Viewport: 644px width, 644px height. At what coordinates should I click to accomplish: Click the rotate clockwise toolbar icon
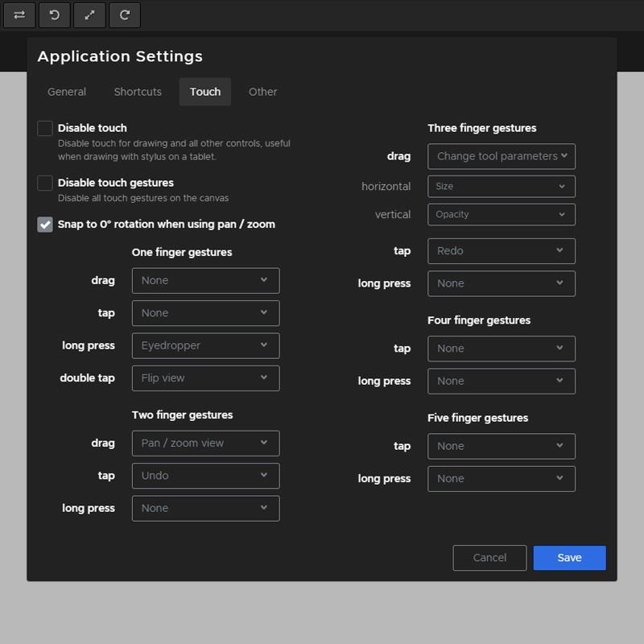pyautogui.click(x=125, y=15)
